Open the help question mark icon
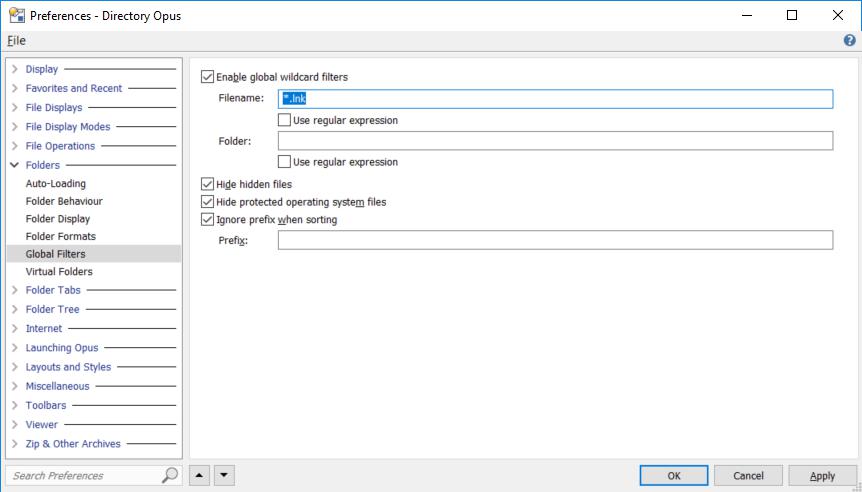This screenshot has height=492, width=862. tap(849, 40)
